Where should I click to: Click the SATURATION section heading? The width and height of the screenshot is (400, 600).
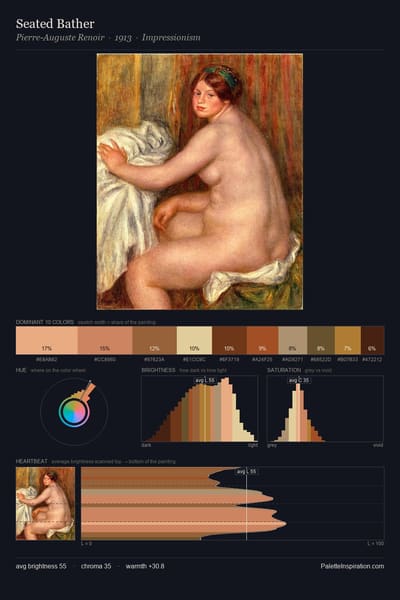pos(284,370)
